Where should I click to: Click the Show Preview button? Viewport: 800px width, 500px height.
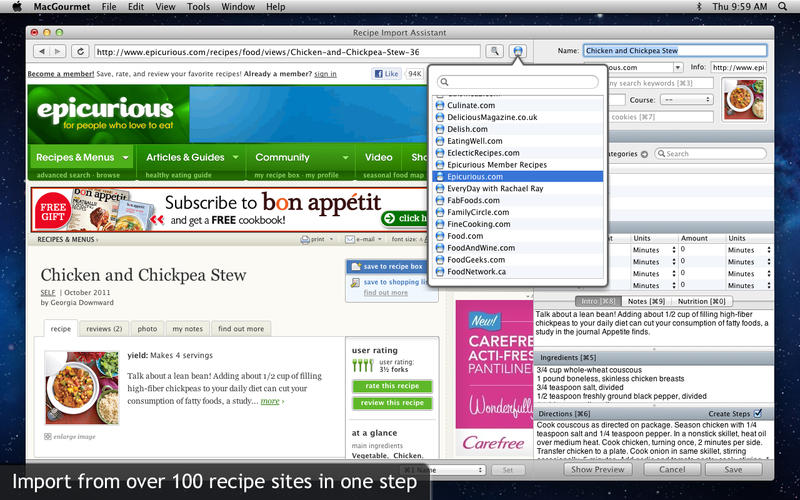coord(597,469)
